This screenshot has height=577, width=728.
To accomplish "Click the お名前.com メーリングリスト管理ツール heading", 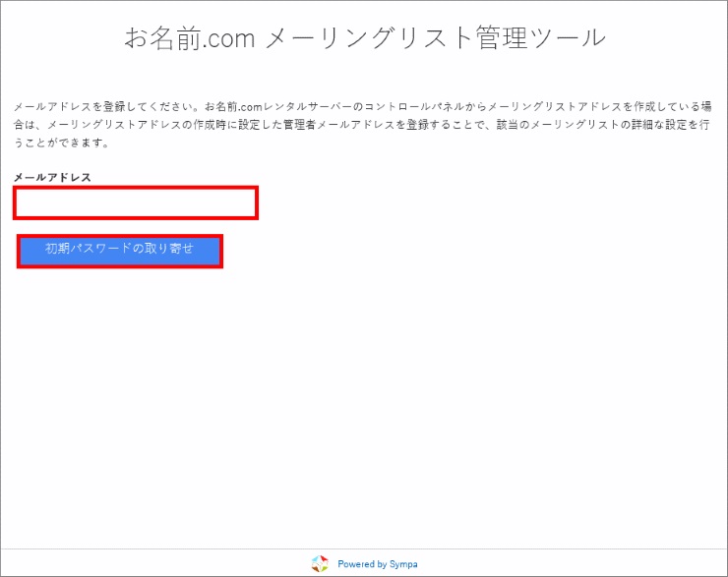I will [x=365, y=38].
